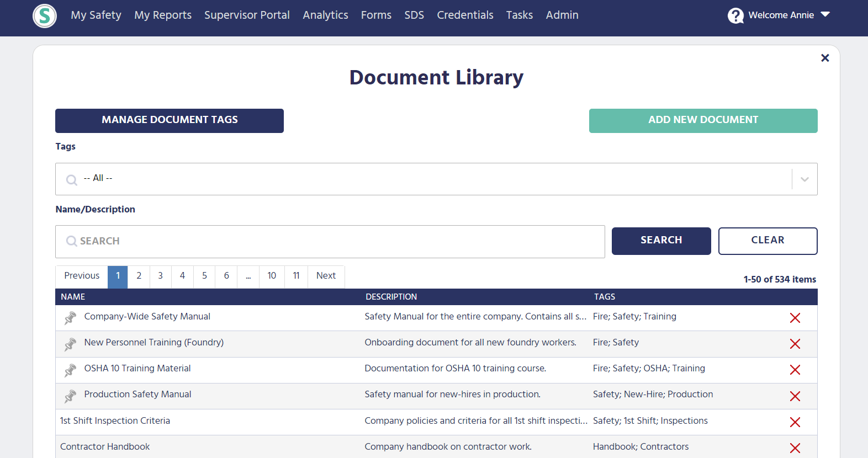Delete OSHA 10 Training Material with red X

[x=795, y=370]
